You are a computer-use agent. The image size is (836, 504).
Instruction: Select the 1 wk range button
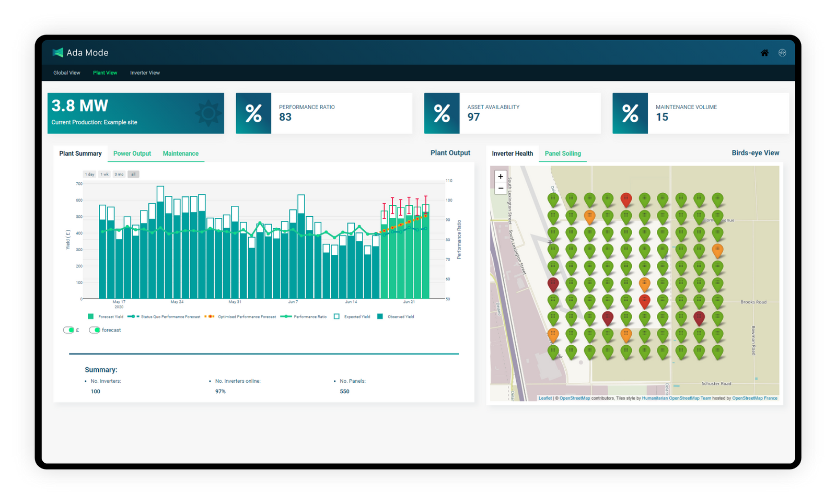pos(104,174)
